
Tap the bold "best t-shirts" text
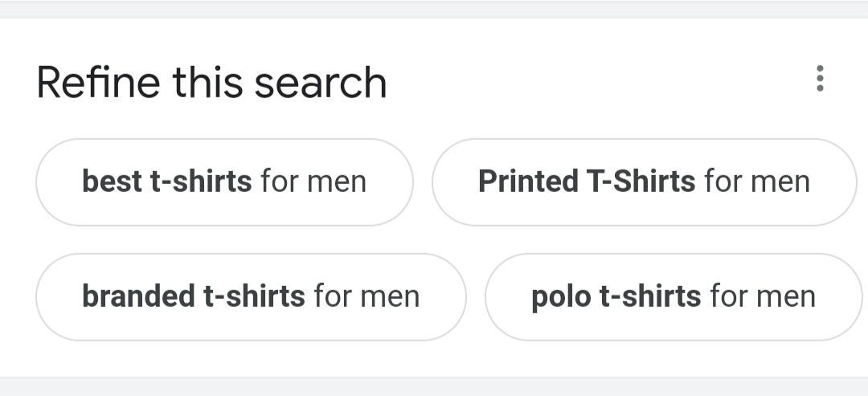pos(167,182)
